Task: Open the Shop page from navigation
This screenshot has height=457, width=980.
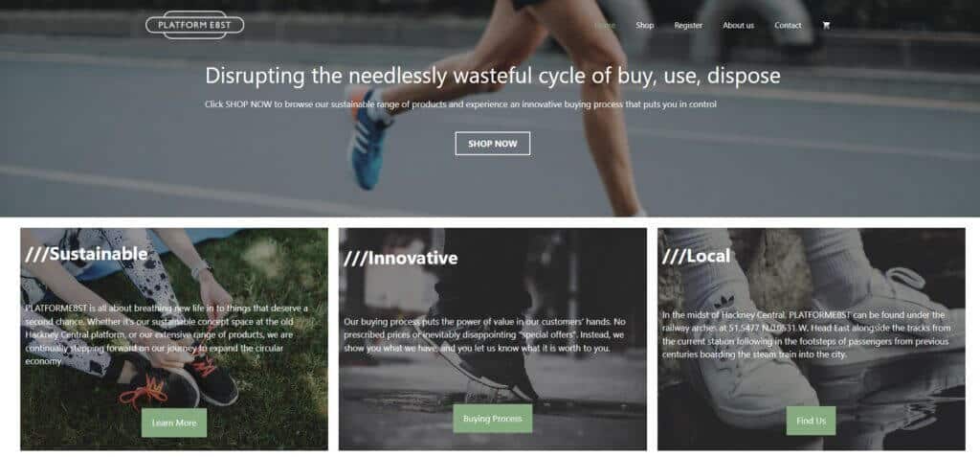Action: [644, 26]
